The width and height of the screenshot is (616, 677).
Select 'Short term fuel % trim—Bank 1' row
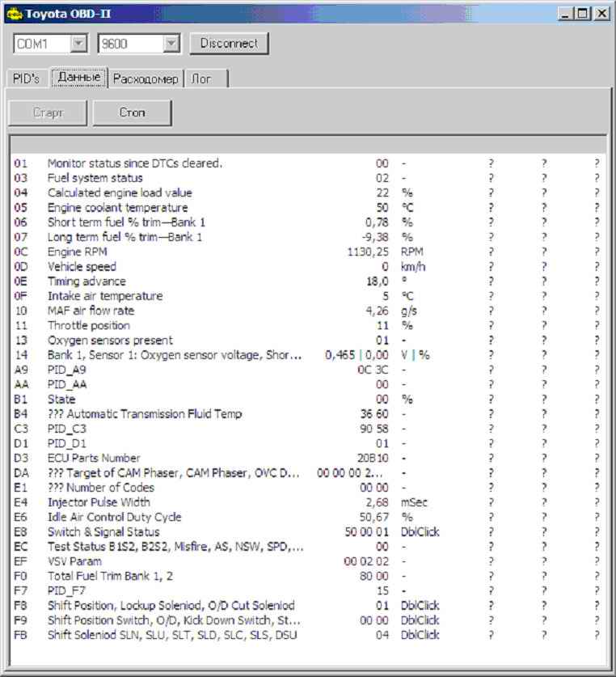(x=308, y=222)
